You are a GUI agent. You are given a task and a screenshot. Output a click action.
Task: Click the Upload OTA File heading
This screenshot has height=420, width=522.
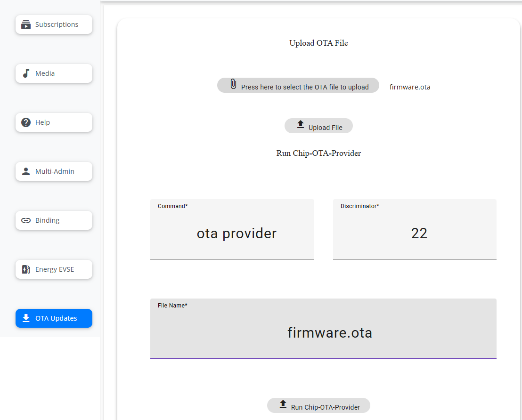click(x=318, y=43)
